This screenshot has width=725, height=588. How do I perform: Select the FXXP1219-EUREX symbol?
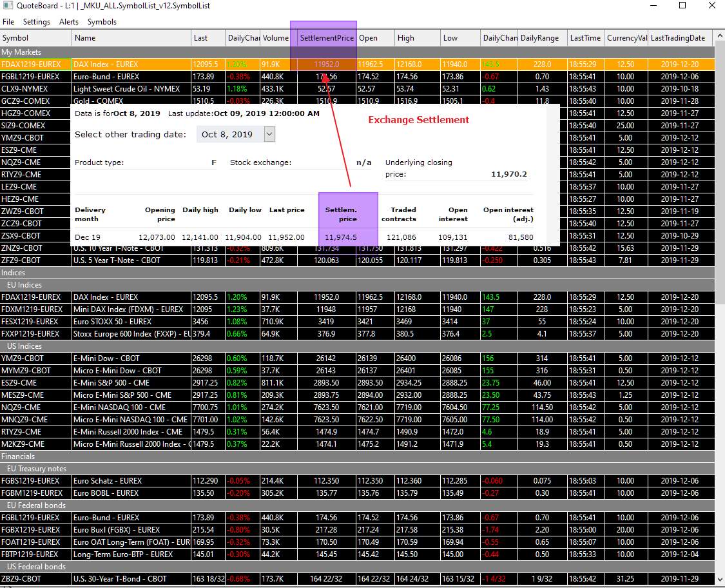tap(30, 334)
